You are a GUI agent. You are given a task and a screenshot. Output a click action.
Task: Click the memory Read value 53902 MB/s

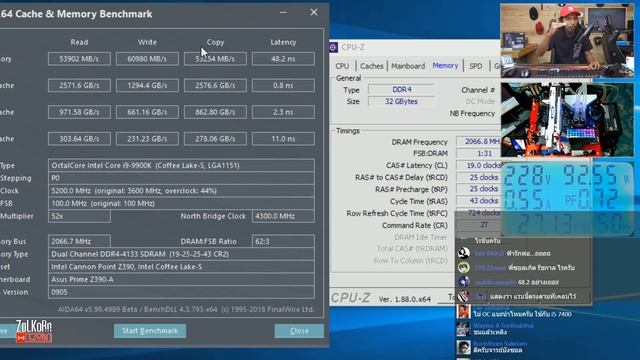79,59
